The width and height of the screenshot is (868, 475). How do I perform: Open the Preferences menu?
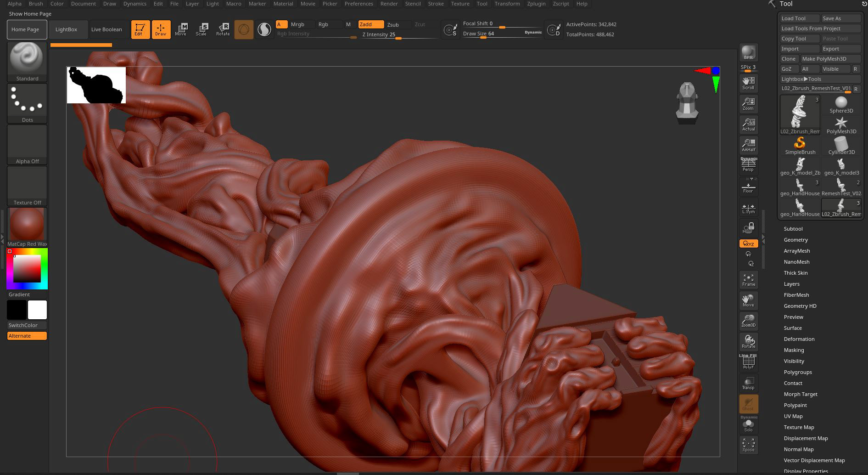point(358,4)
